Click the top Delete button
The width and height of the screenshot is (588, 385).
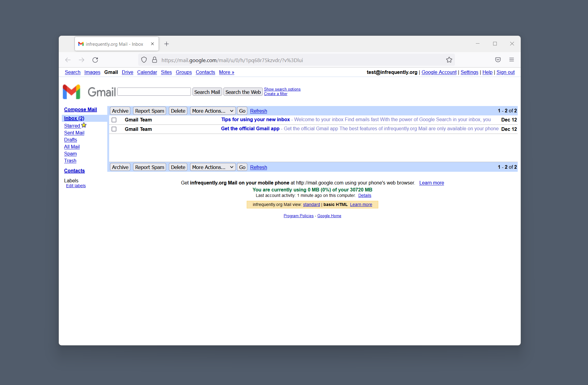(178, 111)
